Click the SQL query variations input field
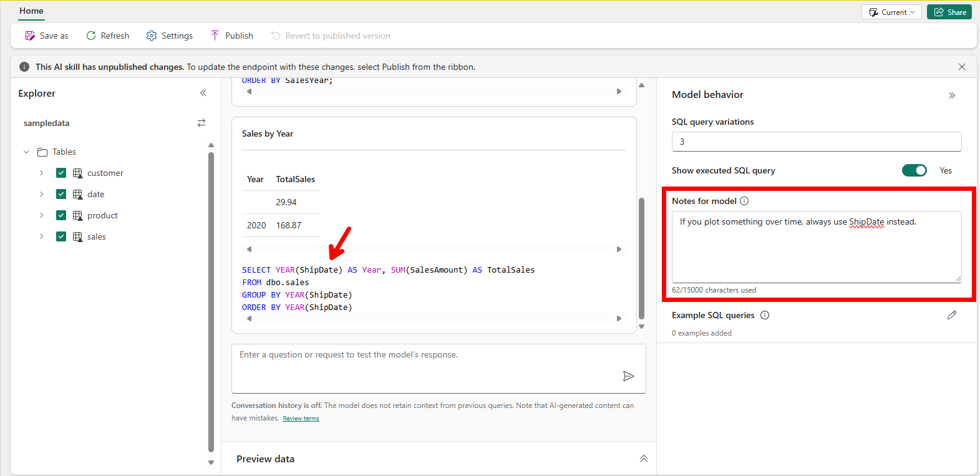The image size is (980, 476). tap(816, 142)
